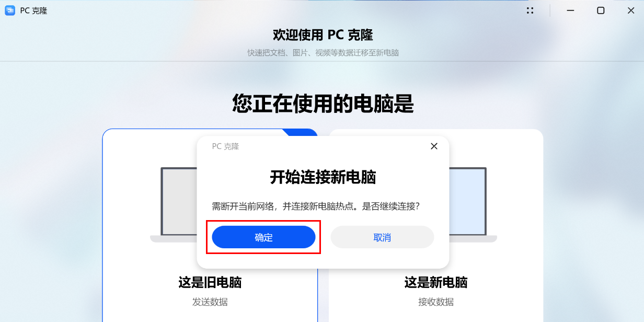
Task: Click the 发送数据 caption
Action: tap(210, 302)
